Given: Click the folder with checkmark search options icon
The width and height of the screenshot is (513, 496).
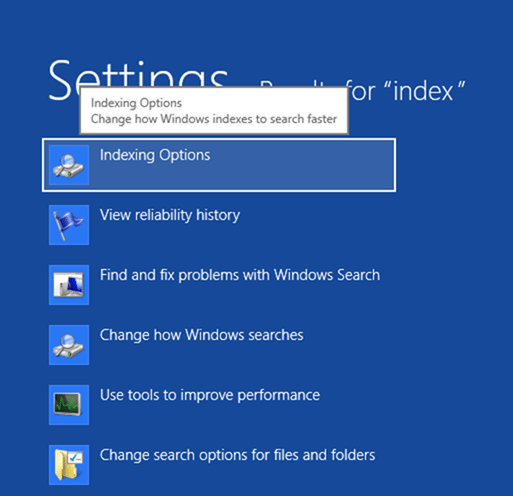Looking at the screenshot, I should pyautogui.click(x=69, y=465).
